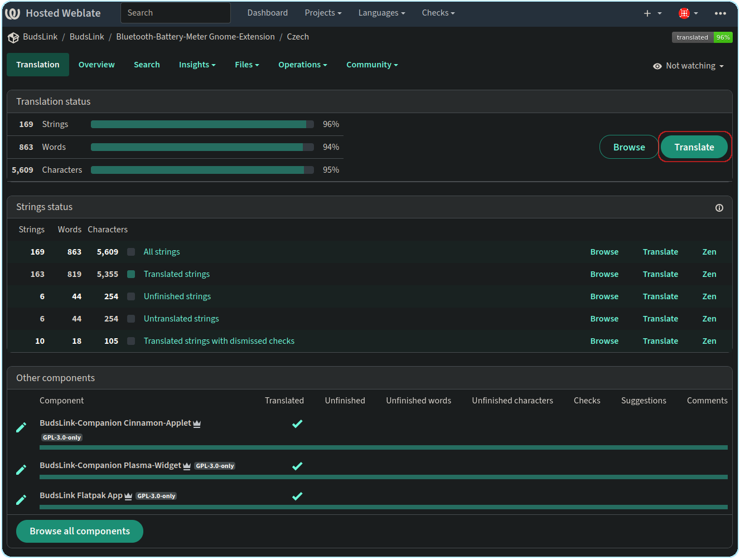
Task: Open Untranslated strings link
Action: pyautogui.click(x=181, y=319)
